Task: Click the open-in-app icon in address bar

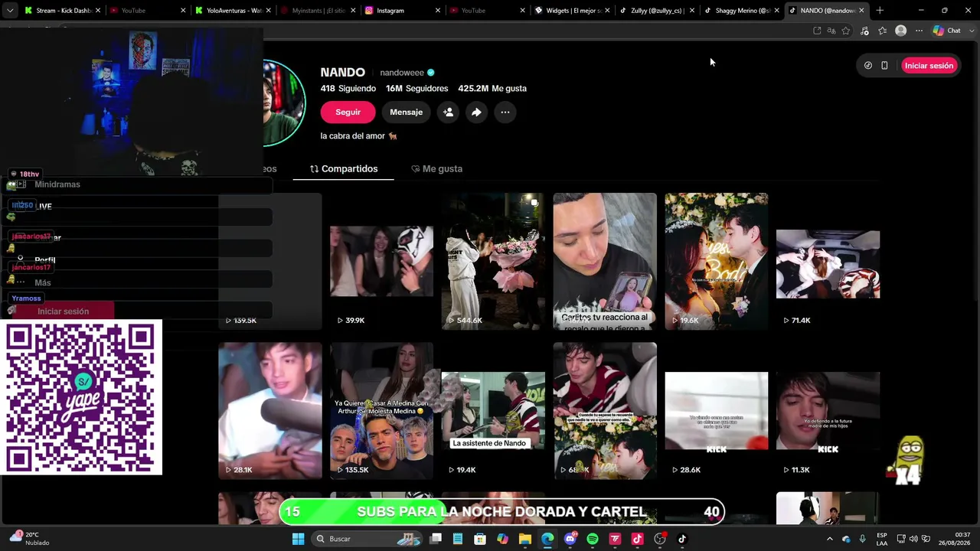Action: (817, 31)
